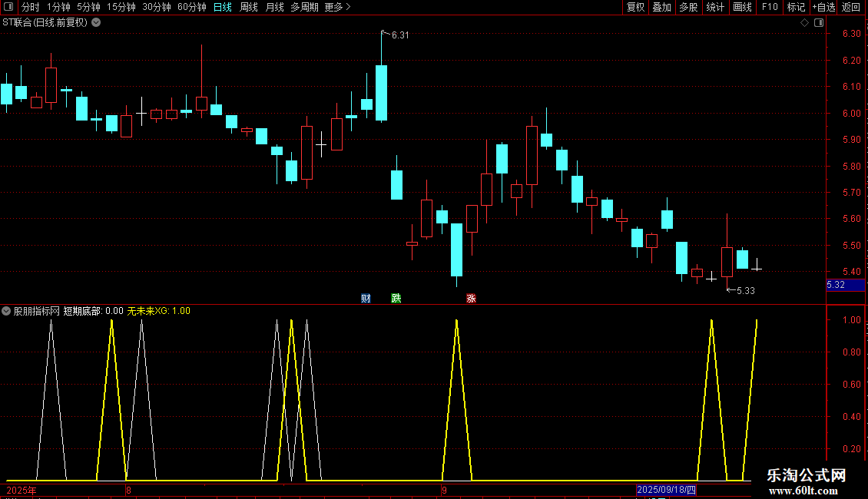Click the 5.33 low price label
The image size is (868, 499).
click(x=746, y=290)
